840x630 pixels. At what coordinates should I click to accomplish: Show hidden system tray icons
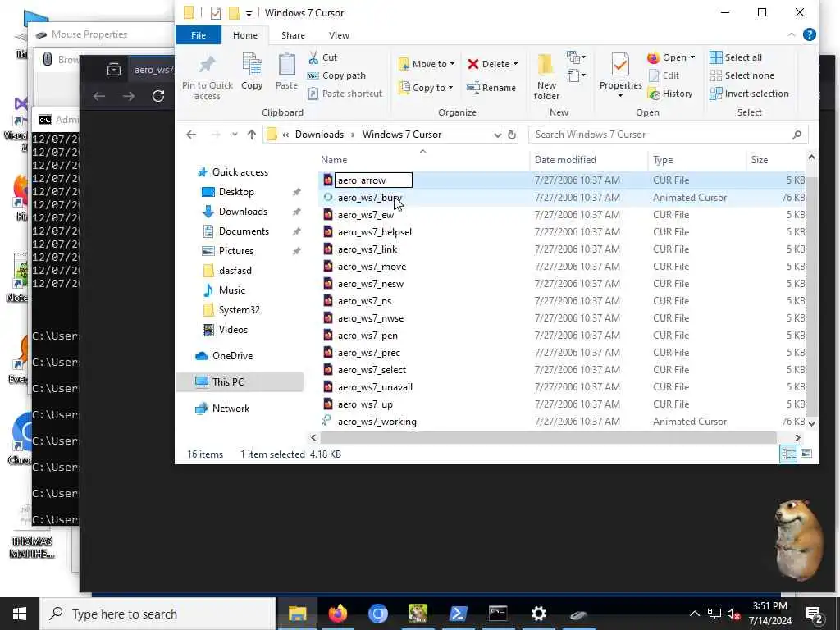[x=694, y=614]
